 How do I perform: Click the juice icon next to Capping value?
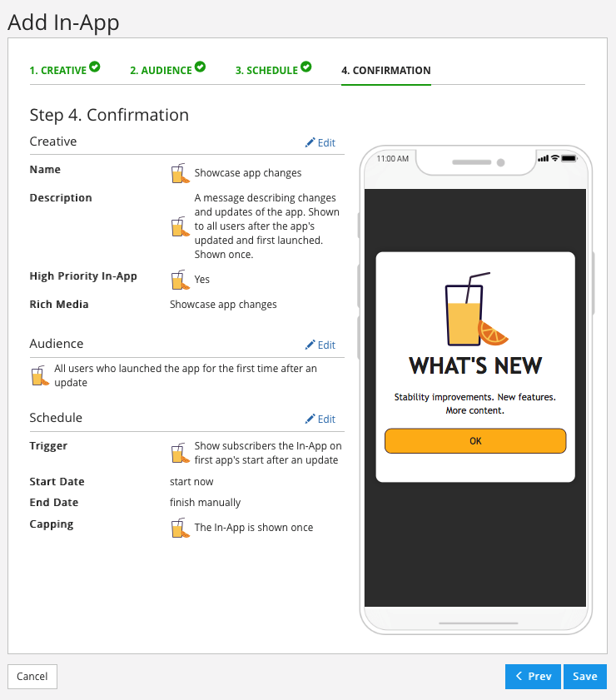(x=181, y=528)
